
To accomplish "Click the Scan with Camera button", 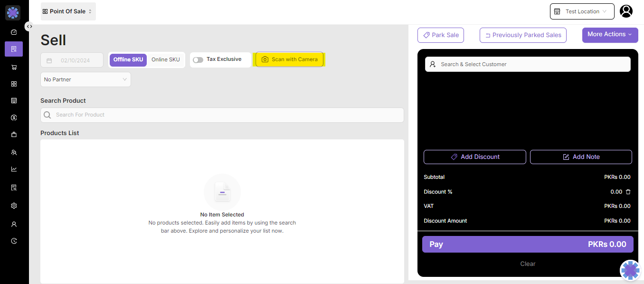I will tap(289, 59).
